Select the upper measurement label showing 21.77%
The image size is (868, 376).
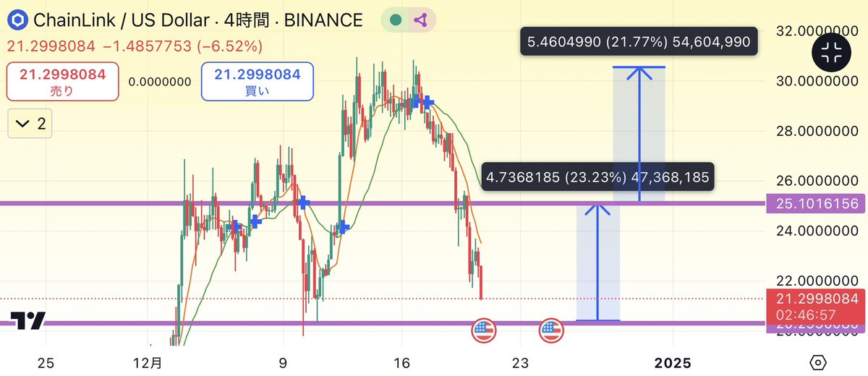click(639, 43)
